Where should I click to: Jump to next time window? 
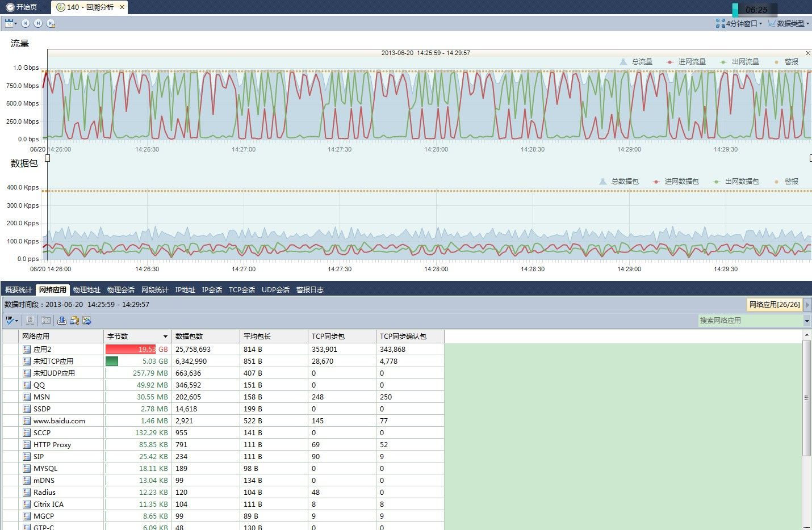tap(38, 23)
